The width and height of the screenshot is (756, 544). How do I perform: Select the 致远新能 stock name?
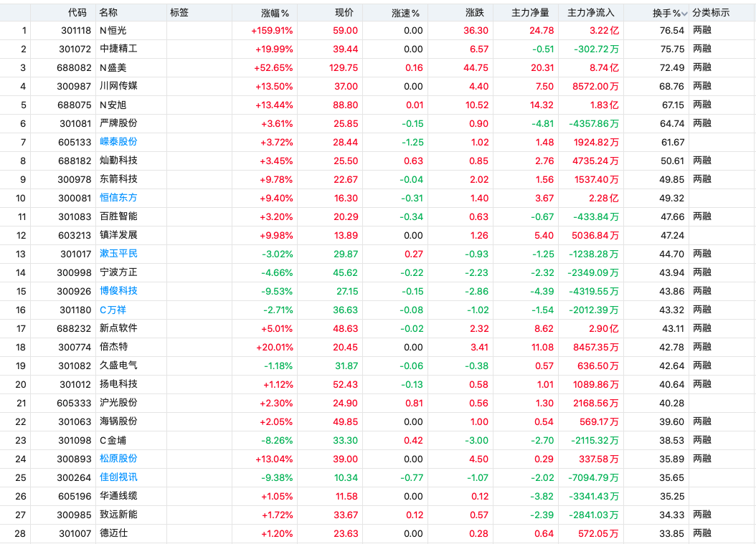pos(118,514)
